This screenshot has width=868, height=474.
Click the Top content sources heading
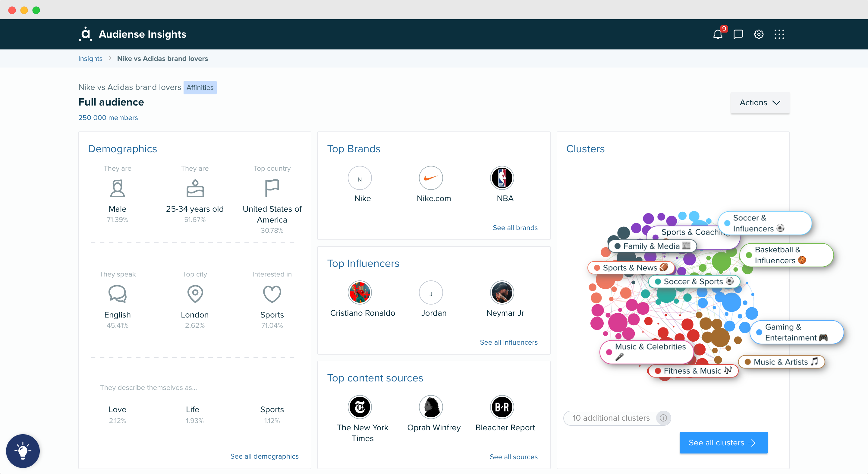(x=375, y=378)
